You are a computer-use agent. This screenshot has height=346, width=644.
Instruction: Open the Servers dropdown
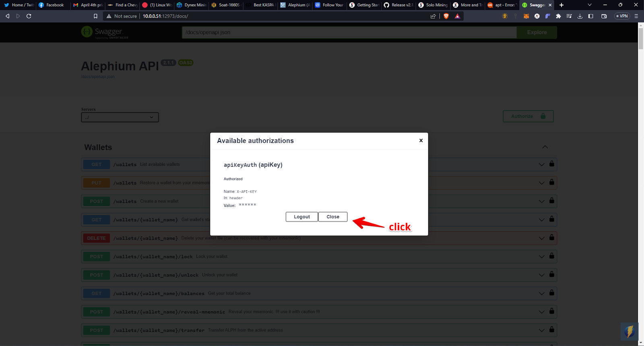(x=120, y=117)
